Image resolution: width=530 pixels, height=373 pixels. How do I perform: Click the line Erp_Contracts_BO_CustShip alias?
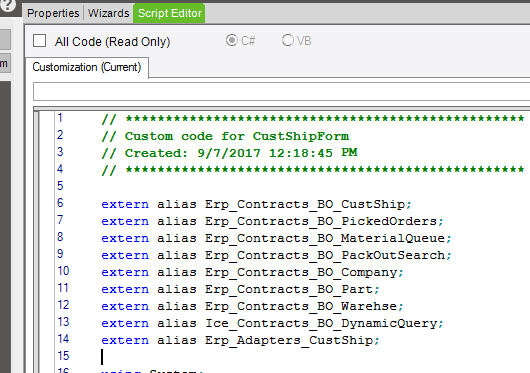coord(256,204)
